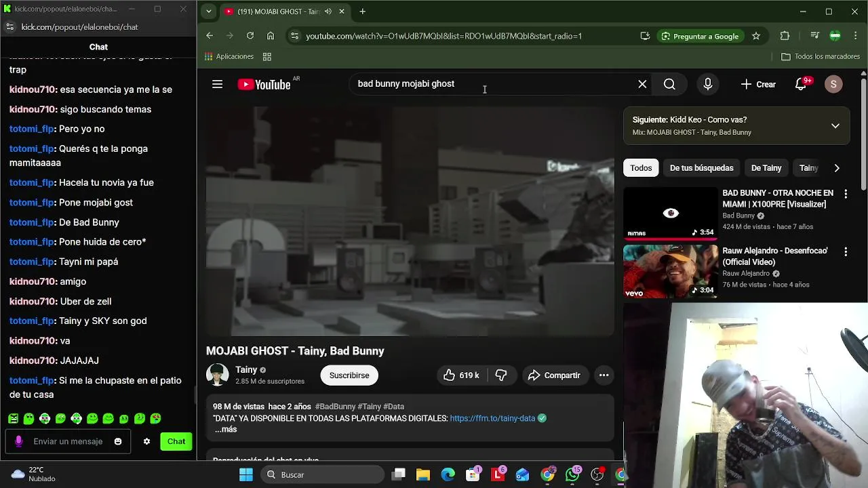Expand description with ...más

226,430
